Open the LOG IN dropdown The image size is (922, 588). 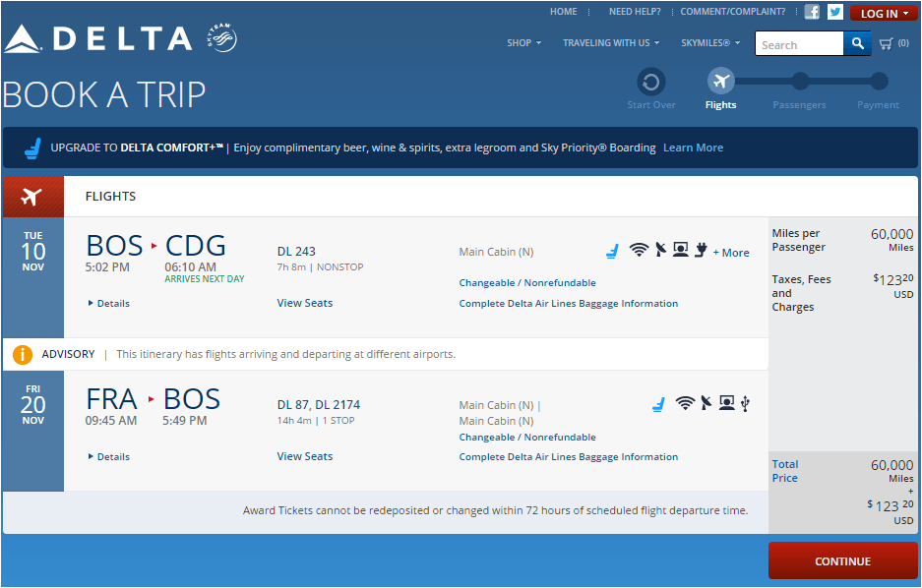[x=884, y=13]
